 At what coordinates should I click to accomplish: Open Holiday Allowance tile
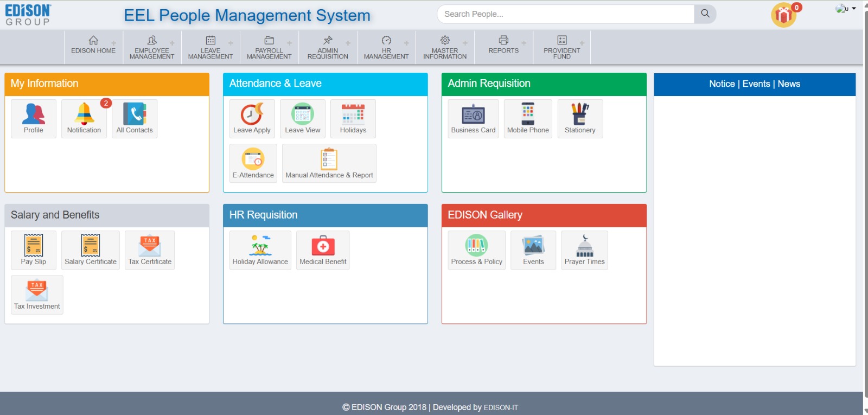[x=260, y=250]
